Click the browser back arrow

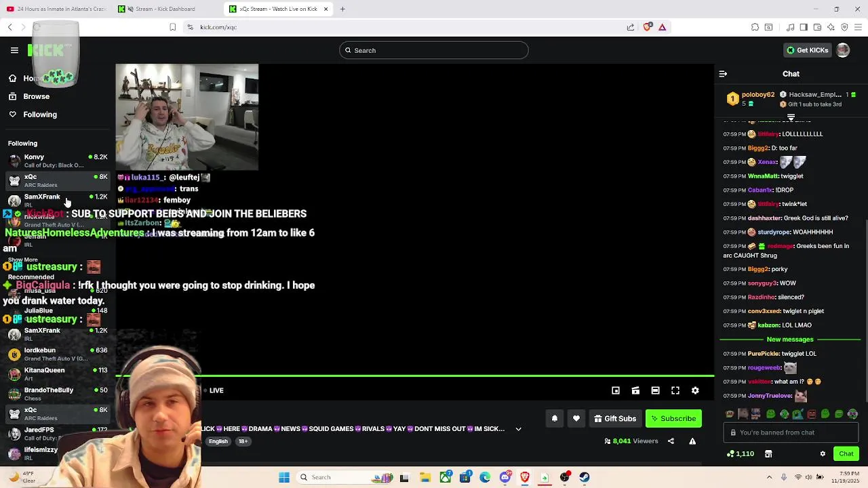click(9, 27)
